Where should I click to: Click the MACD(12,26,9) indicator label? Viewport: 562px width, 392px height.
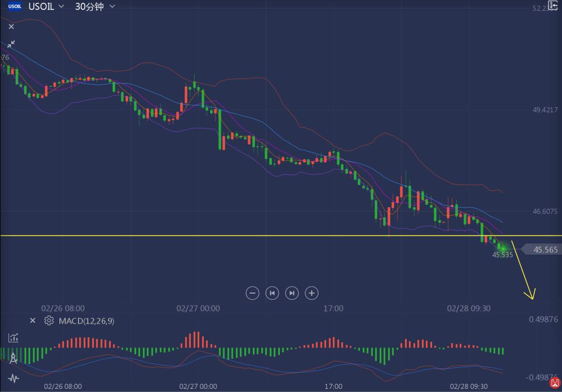point(86,321)
